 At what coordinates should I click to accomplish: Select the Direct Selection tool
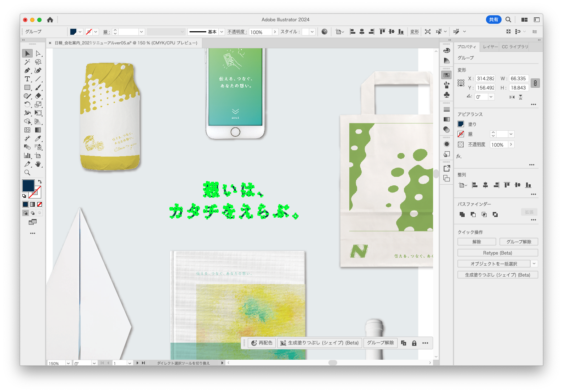tap(38, 54)
